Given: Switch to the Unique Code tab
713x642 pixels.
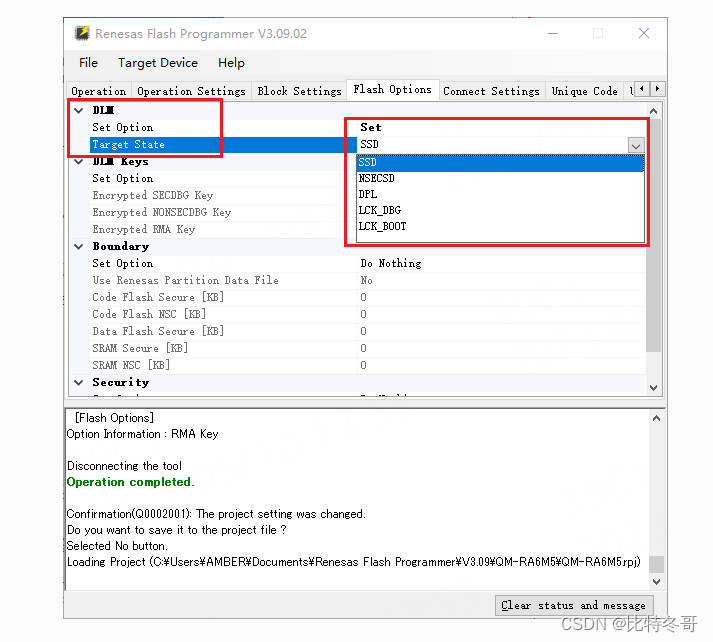Looking at the screenshot, I should click(584, 91).
